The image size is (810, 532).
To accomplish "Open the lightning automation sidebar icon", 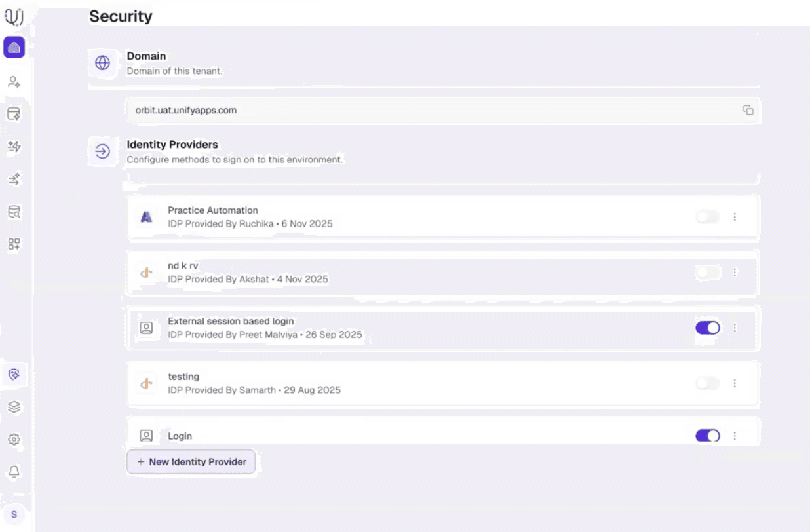I will [14, 147].
